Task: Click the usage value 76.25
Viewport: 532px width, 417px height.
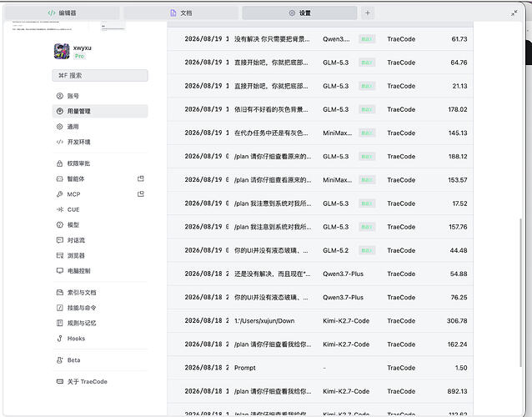Action: coord(459,297)
